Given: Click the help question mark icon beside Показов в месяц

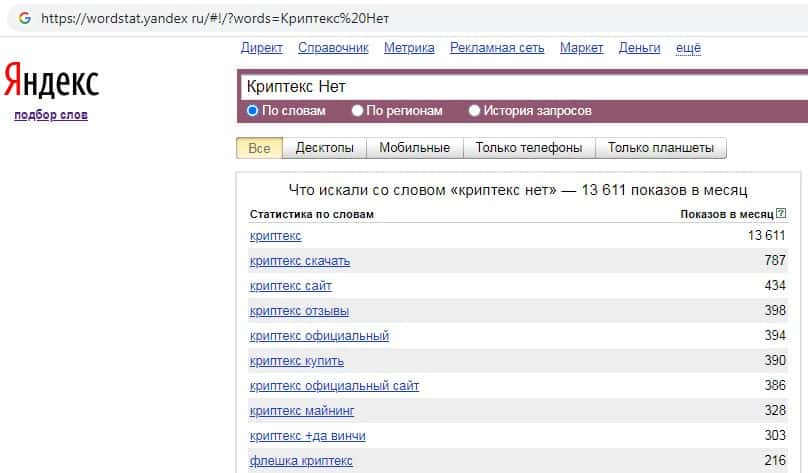Looking at the screenshot, I should pos(781,213).
